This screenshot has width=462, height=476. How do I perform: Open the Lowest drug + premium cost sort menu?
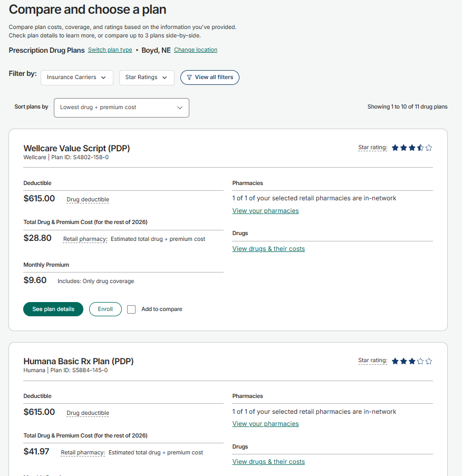[121, 108]
